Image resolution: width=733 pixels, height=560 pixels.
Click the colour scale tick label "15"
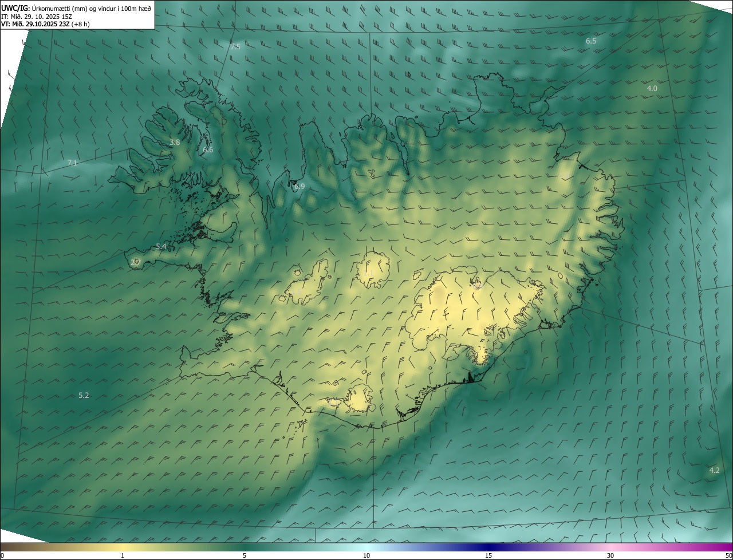click(488, 555)
